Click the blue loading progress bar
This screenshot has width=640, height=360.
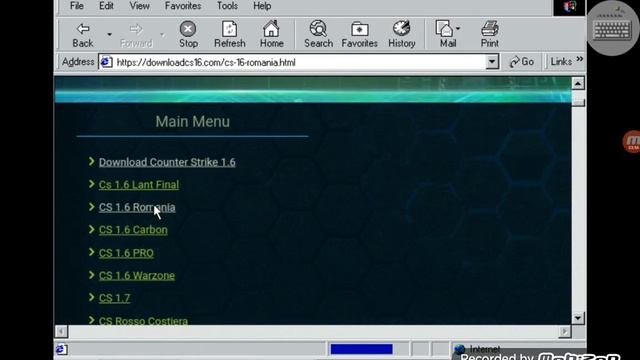pyautogui.click(x=361, y=349)
